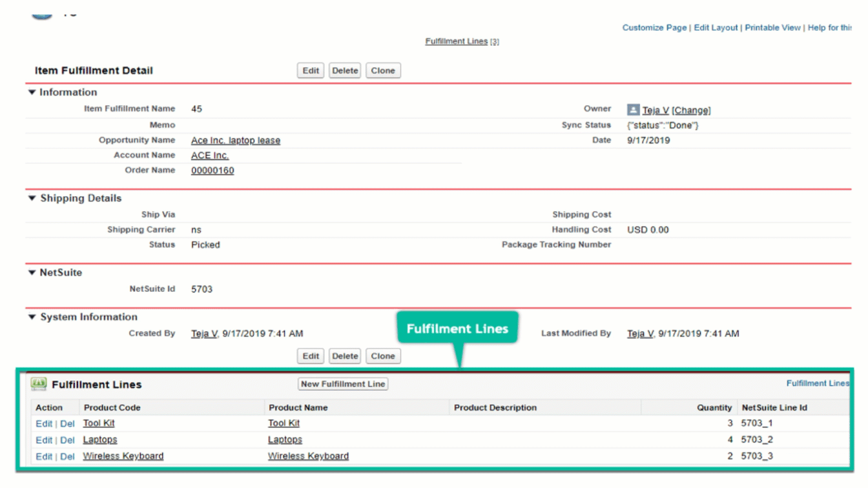Open the Edit Layout link

[x=716, y=28]
